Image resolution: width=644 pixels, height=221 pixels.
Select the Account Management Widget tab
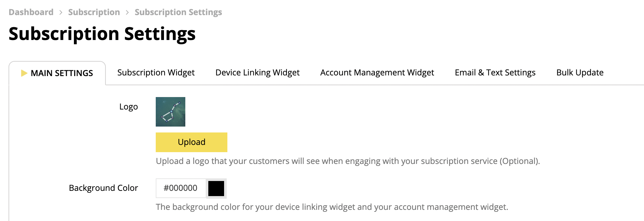377,72
